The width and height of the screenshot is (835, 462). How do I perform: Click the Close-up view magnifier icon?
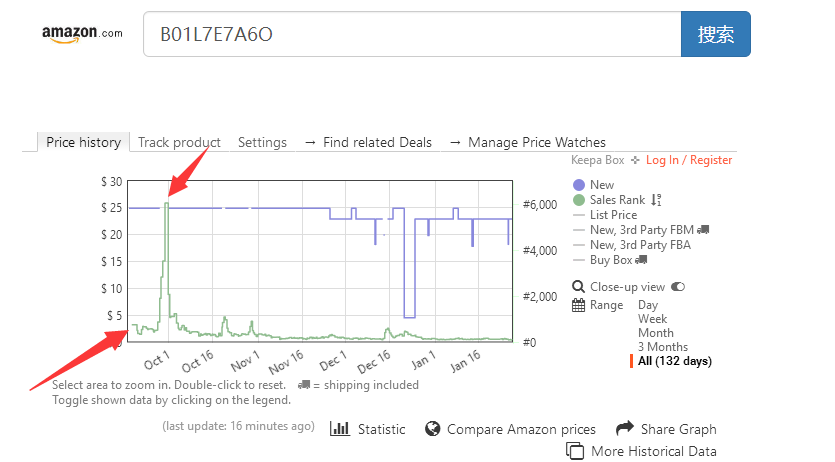tap(578, 287)
